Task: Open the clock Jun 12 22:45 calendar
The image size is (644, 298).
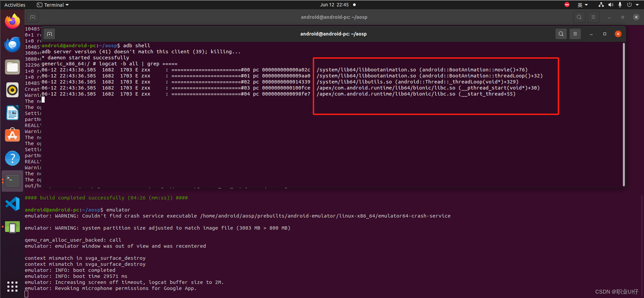Action: (x=334, y=5)
